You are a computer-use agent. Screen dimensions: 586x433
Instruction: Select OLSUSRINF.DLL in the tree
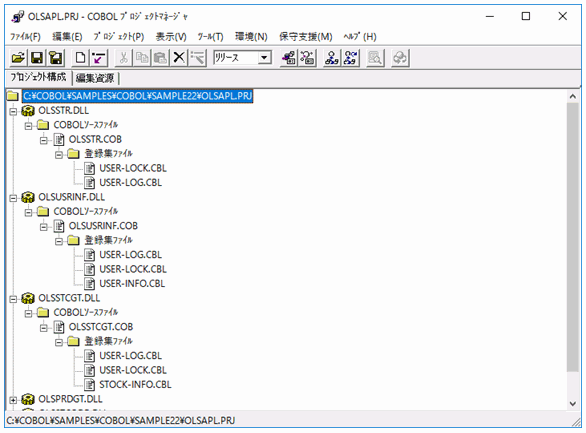pos(71,197)
